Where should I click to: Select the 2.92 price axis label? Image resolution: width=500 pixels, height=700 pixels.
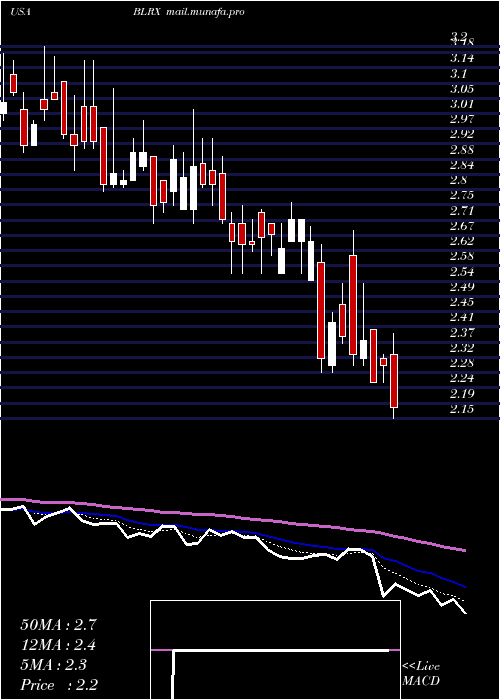[x=462, y=134]
